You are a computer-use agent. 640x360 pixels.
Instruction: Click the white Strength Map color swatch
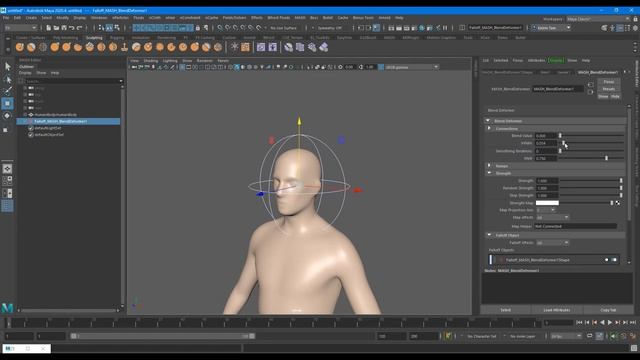click(x=547, y=203)
